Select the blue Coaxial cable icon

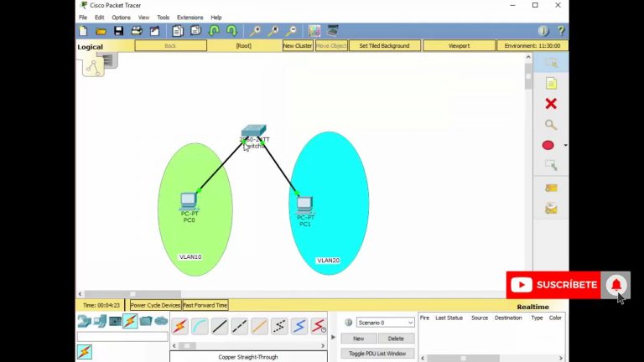click(299, 326)
